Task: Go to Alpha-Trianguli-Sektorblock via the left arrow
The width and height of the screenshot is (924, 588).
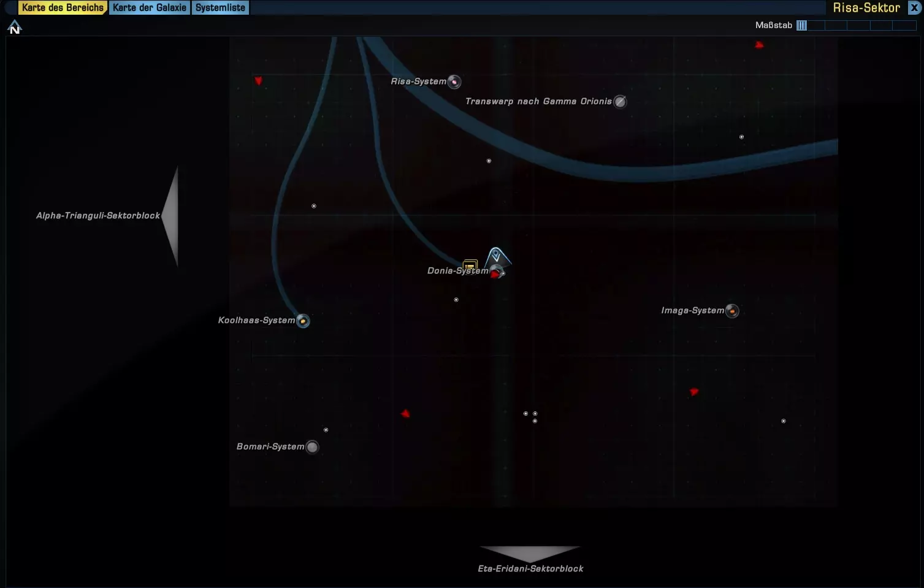Action: coord(170,216)
